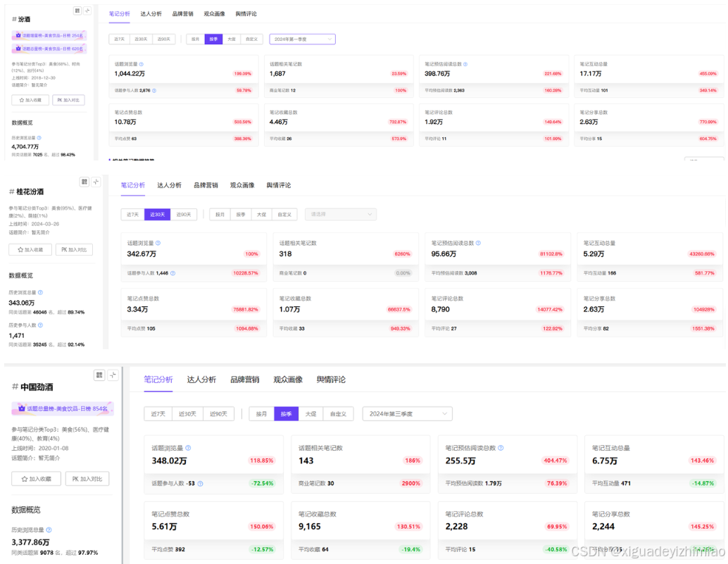This screenshot has height=564, width=728.
Task: Click the 1,687 话题相关笔记数 value
Action: [x=277, y=74]
